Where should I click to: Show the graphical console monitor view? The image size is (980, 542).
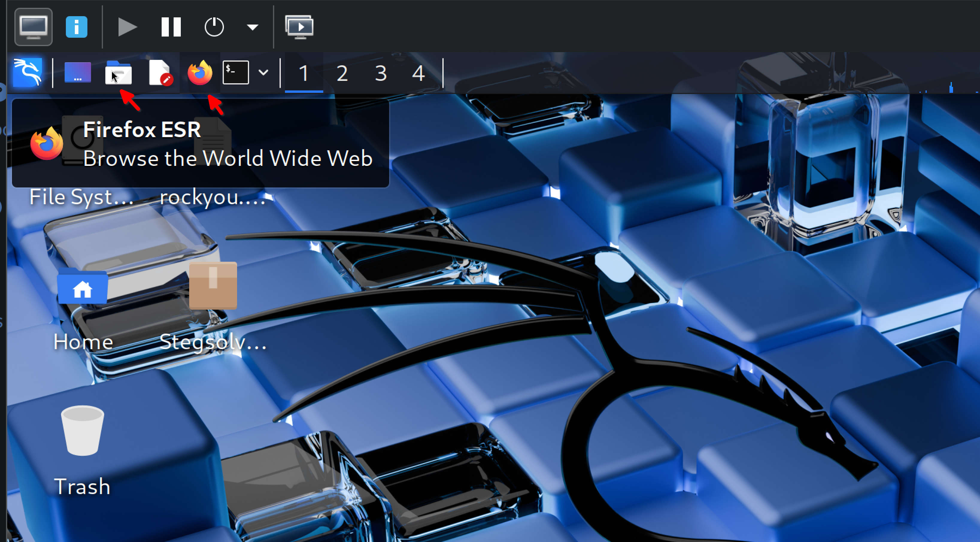click(x=34, y=27)
